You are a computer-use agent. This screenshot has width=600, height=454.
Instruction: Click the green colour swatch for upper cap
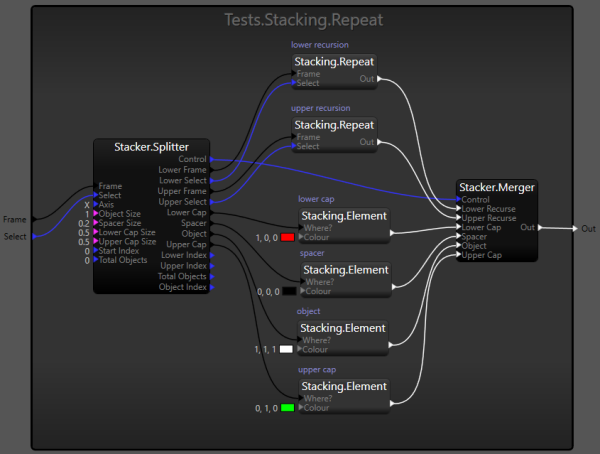tap(288, 408)
